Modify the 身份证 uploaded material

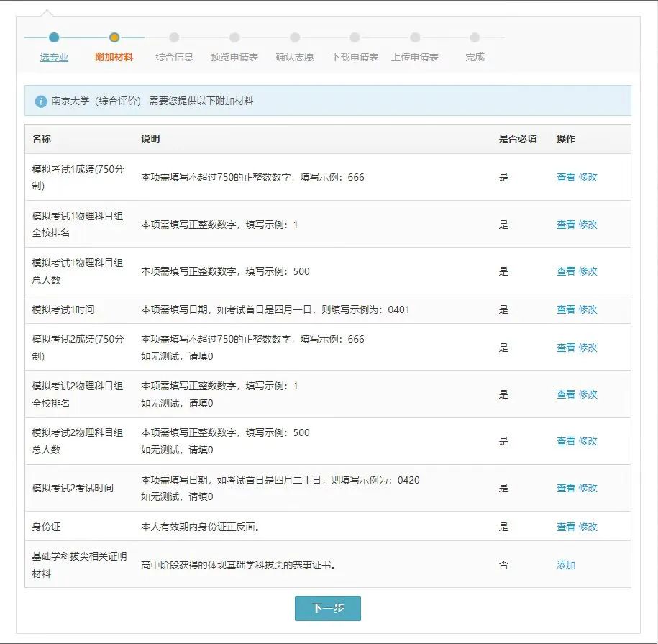tap(588, 527)
